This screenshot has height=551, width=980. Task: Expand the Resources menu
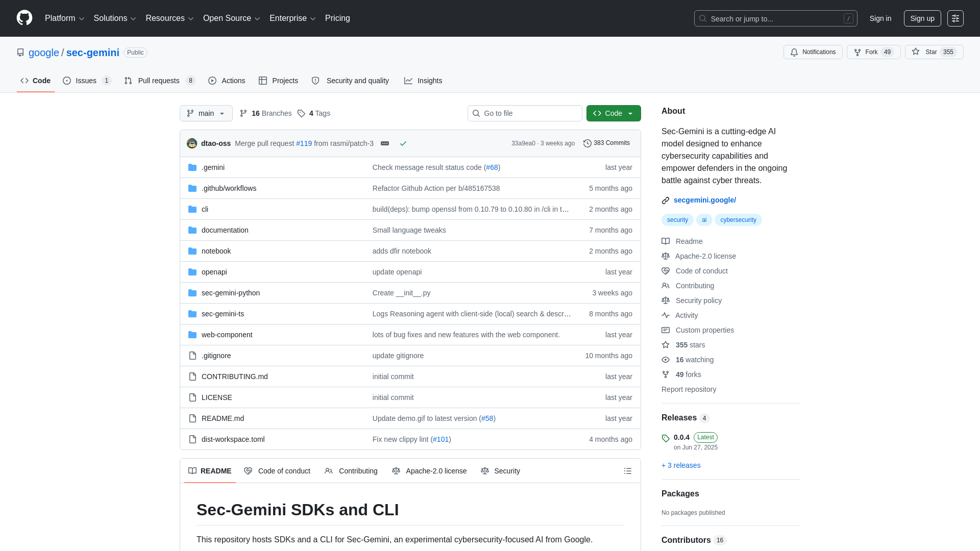[x=169, y=18]
